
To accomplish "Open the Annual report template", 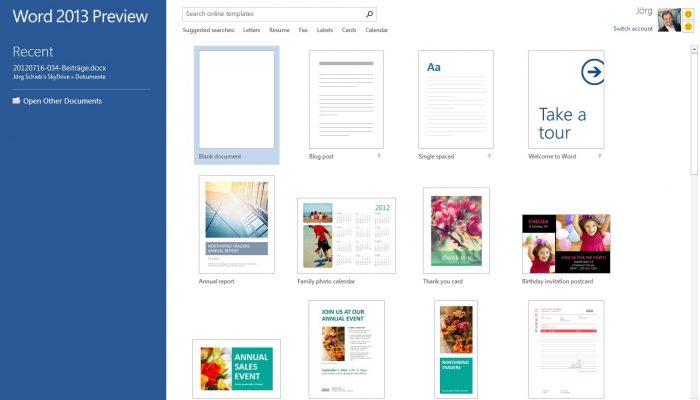I will click(x=237, y=224).
